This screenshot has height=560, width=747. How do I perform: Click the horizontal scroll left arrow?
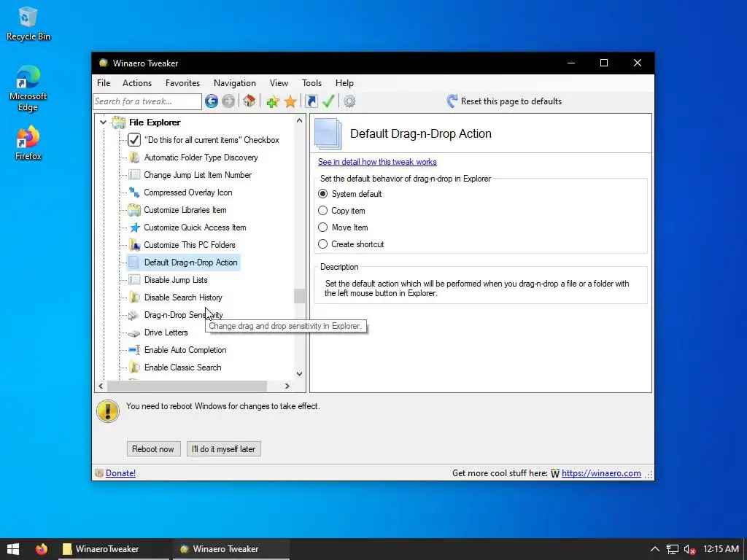coord(101,386)
